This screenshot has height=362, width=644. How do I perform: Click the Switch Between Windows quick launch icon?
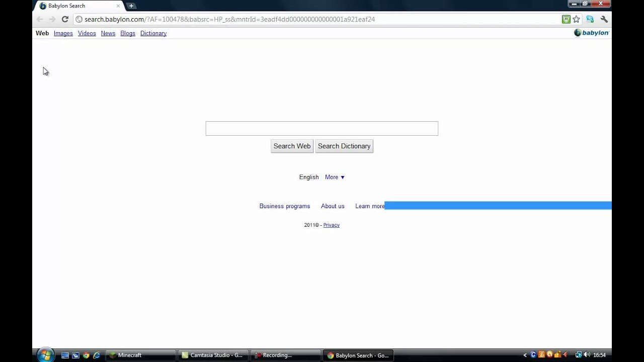pos(75,355)
